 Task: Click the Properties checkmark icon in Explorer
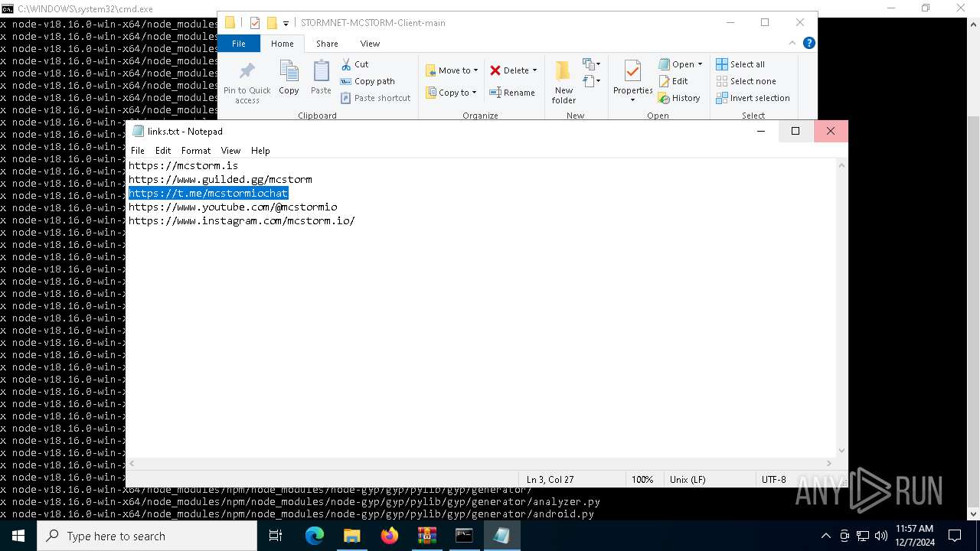[x=632, y=73]
